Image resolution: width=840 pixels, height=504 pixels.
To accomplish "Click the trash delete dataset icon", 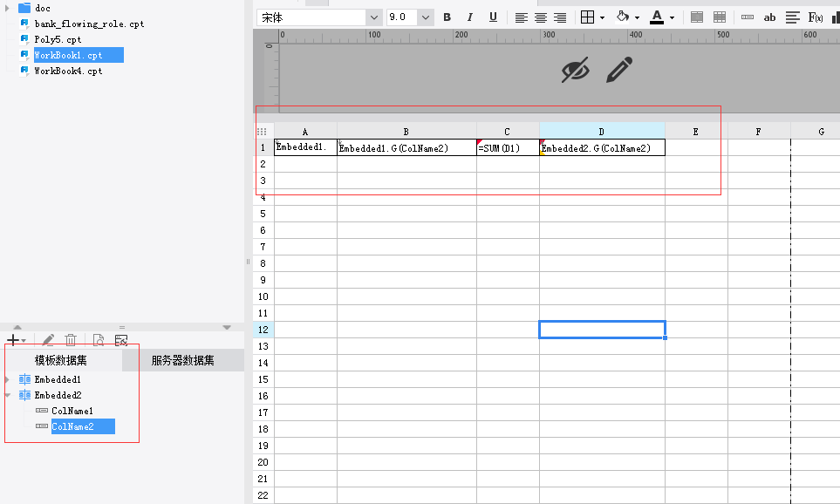I will click(x=71, y=339).
